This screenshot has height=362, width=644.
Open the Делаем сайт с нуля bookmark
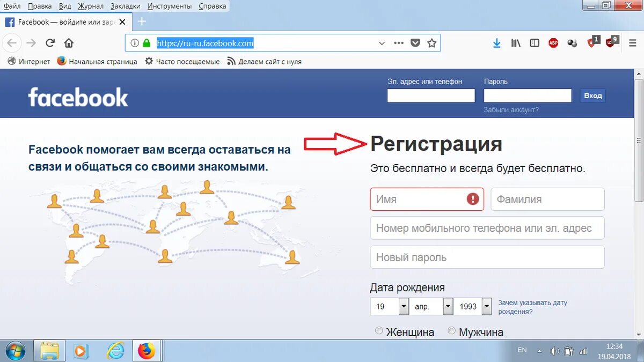264,62
